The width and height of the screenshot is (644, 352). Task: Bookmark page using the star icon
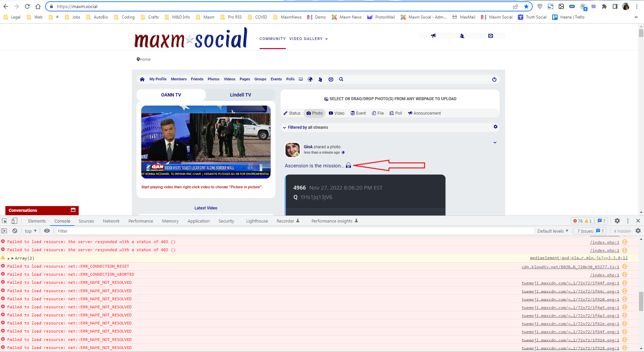tap(526, 6)
